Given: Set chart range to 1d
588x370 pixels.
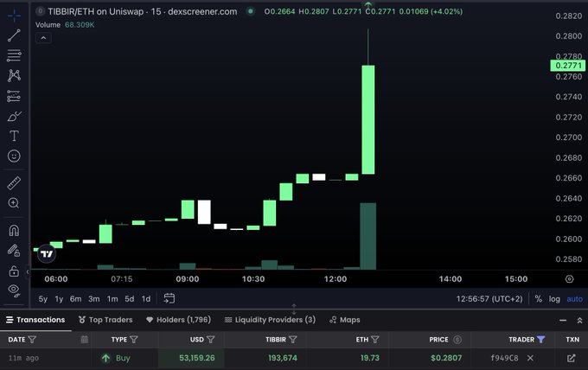Looking at the screenshot, I should click(x=146, y=299).
